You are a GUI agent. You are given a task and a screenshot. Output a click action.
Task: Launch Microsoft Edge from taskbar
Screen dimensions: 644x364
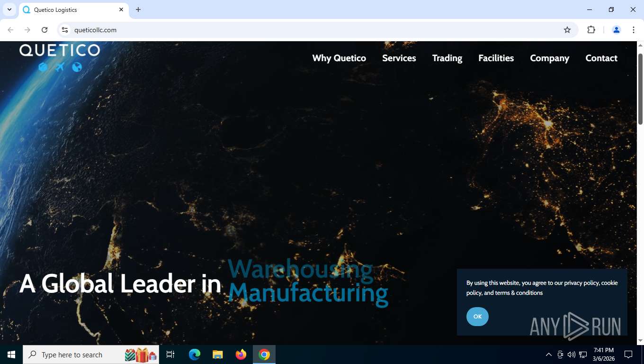pos(195,355)
